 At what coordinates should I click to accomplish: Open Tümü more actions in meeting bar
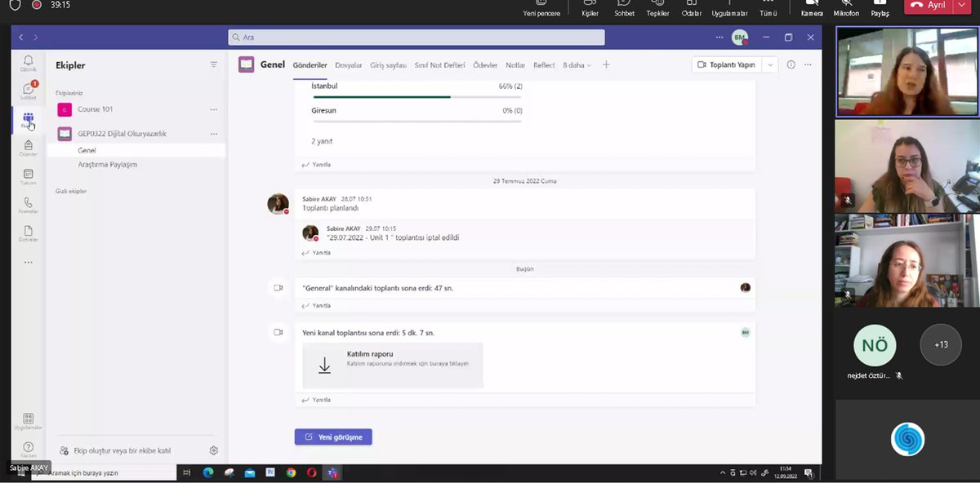(768, 9)
